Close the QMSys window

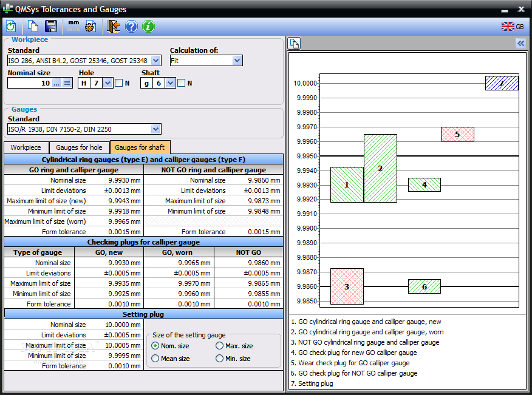(522, 9)
